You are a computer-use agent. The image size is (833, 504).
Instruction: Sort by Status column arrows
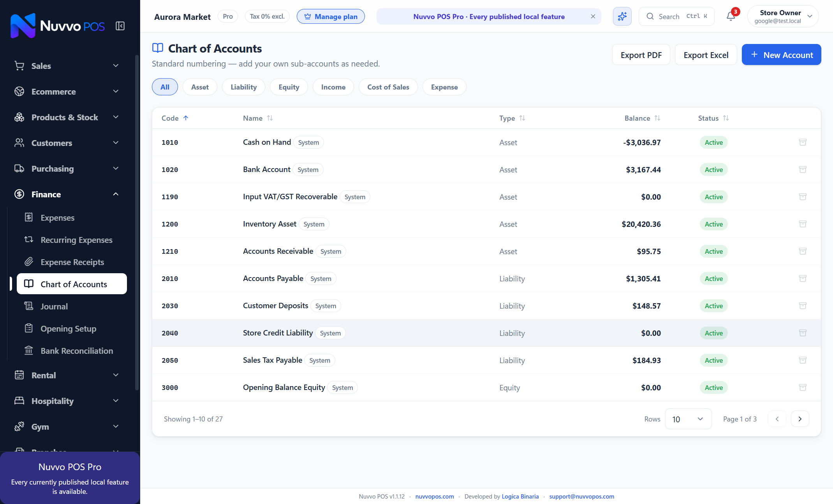point(726,118)
